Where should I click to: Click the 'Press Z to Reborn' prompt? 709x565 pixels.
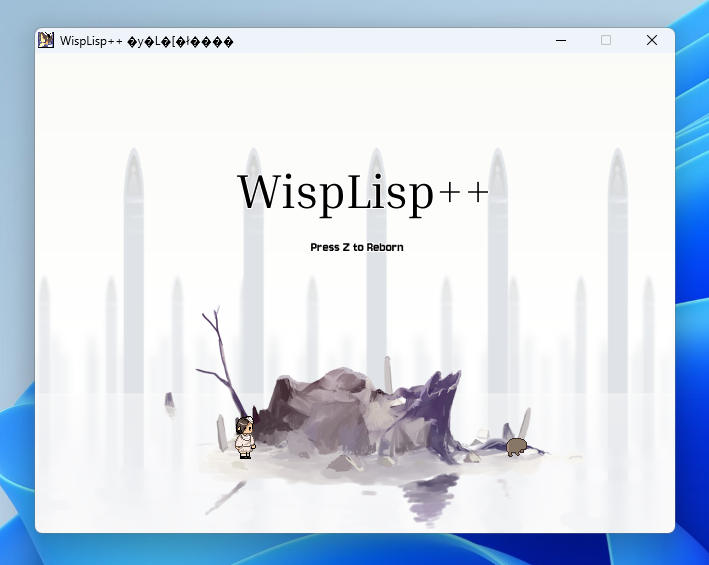(357, 247)
